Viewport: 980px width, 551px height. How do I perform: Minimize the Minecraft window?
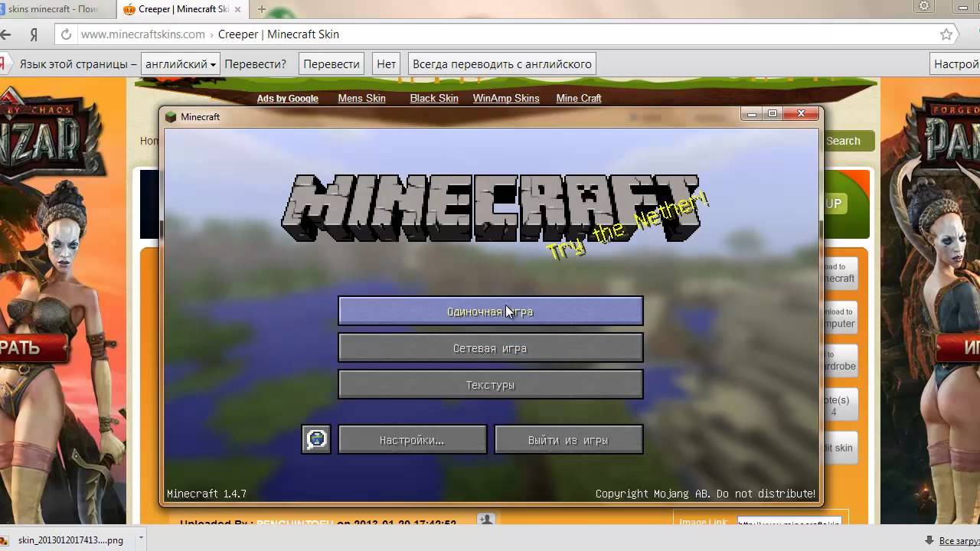752,114
